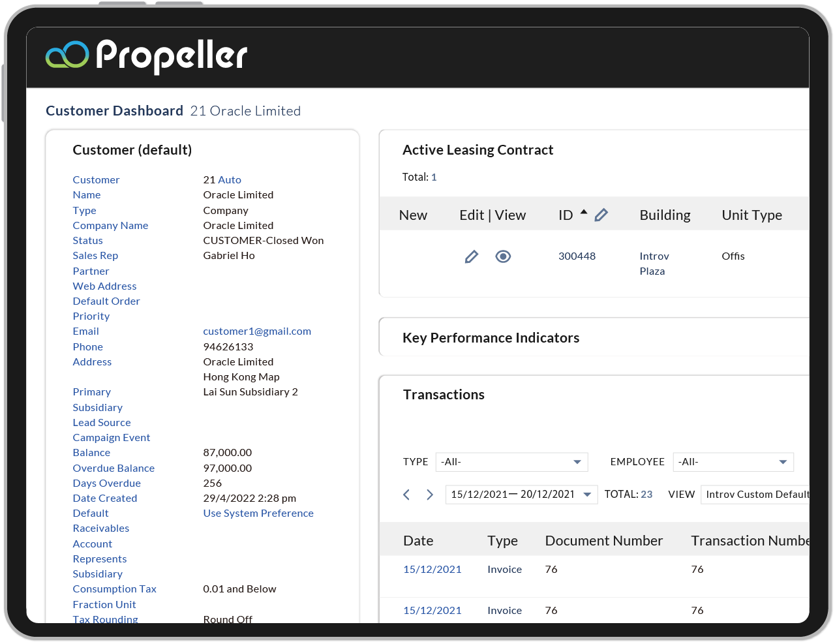Click the right chevron to view next transactions page
The width and height of the screenshot is (835, 644).
coord(430,495)
